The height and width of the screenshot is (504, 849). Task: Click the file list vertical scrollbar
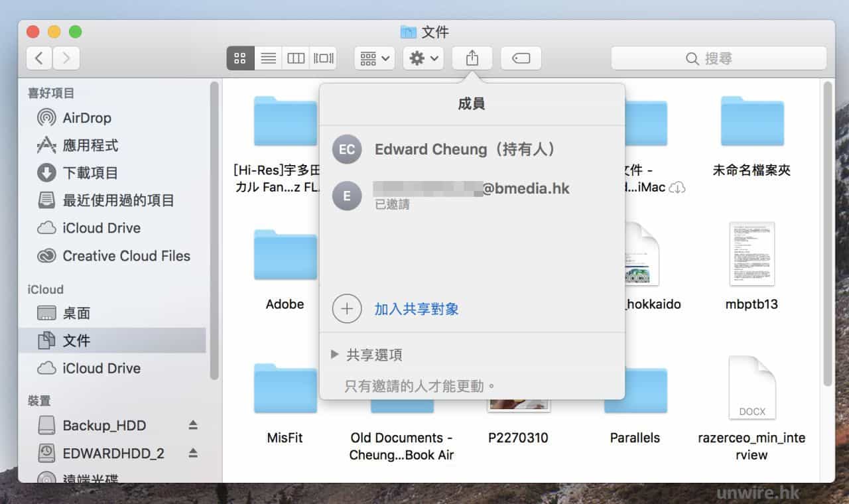827,232
